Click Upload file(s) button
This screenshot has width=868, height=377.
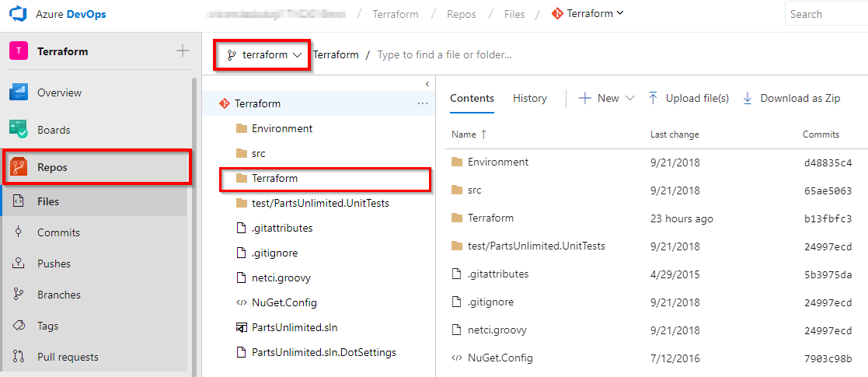pos(688,98)
